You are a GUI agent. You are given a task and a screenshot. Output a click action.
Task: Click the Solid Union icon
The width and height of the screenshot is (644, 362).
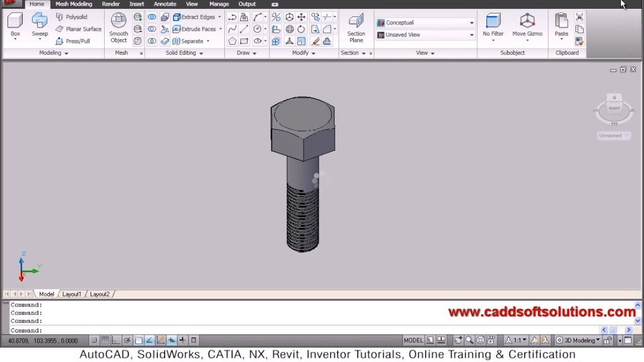[151, 17]
